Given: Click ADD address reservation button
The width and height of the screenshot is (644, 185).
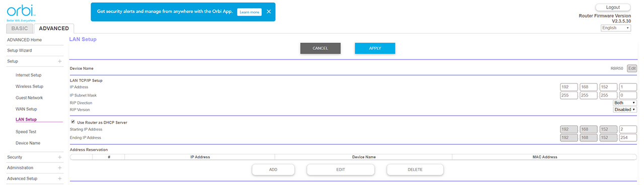Looking at the screenshot, I should pyautogui.click(x=273, y=170).
